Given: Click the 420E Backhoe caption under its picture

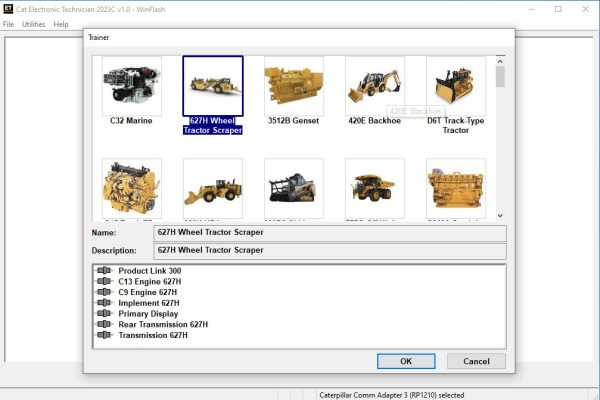Looking at the screenshot, I should tap(375, 121).
